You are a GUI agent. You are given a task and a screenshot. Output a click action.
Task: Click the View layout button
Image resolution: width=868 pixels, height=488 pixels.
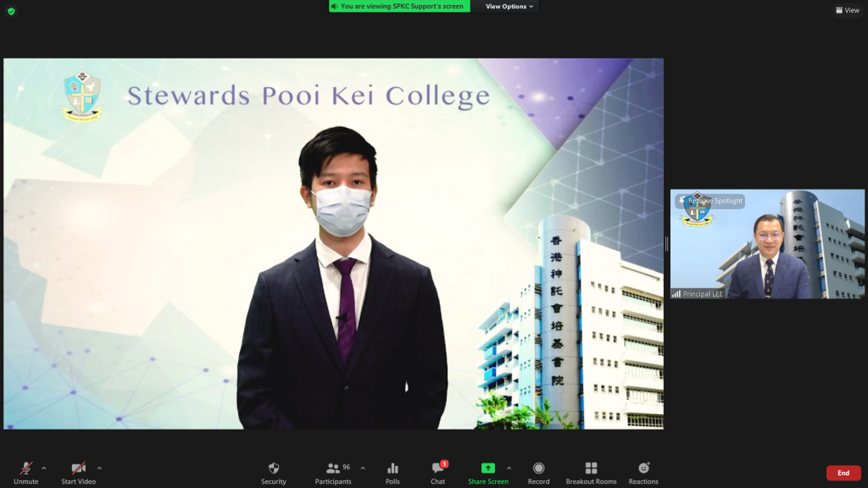pos(848,10)
